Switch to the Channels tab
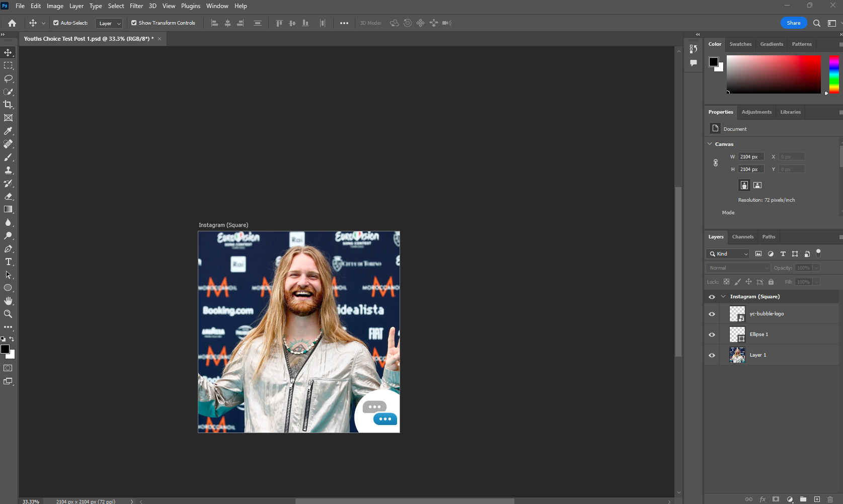Screen dimensions: 843x504 pyautogui.click(x=742, y=236)
